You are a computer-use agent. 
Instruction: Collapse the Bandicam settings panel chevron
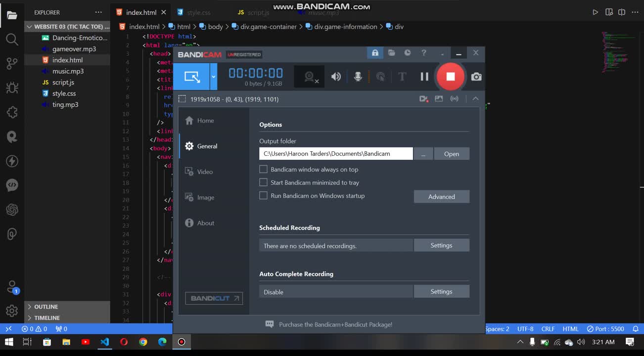pos(475,99)
